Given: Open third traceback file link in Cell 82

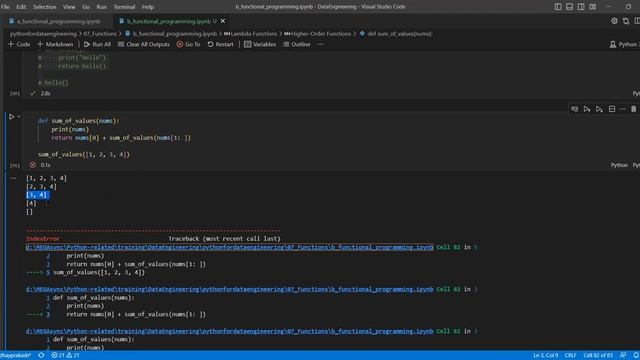Looking at the screenshot, I should pos(229,331).
